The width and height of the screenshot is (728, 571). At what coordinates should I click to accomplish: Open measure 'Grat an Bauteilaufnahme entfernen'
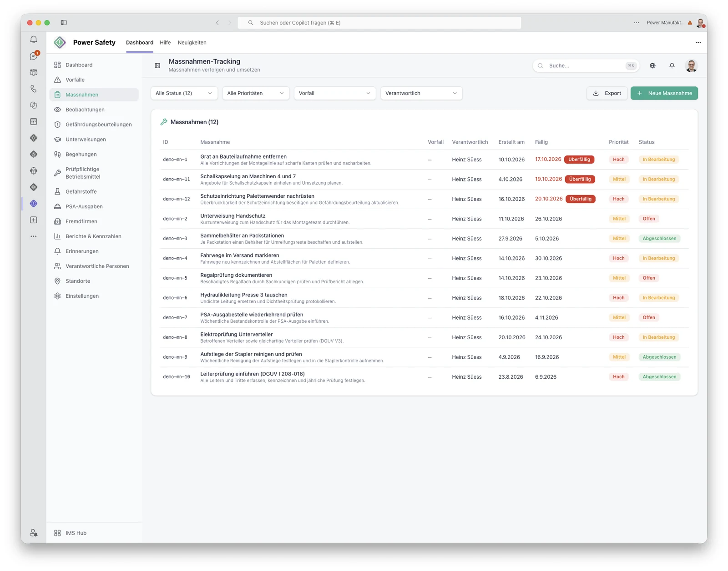[x=243, y=156]
